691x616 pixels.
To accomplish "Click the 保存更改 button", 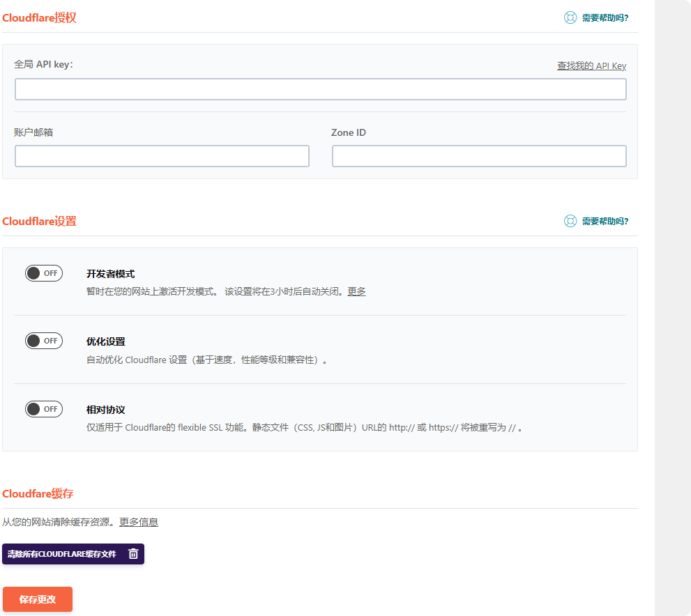I will (x=38, y=599).
